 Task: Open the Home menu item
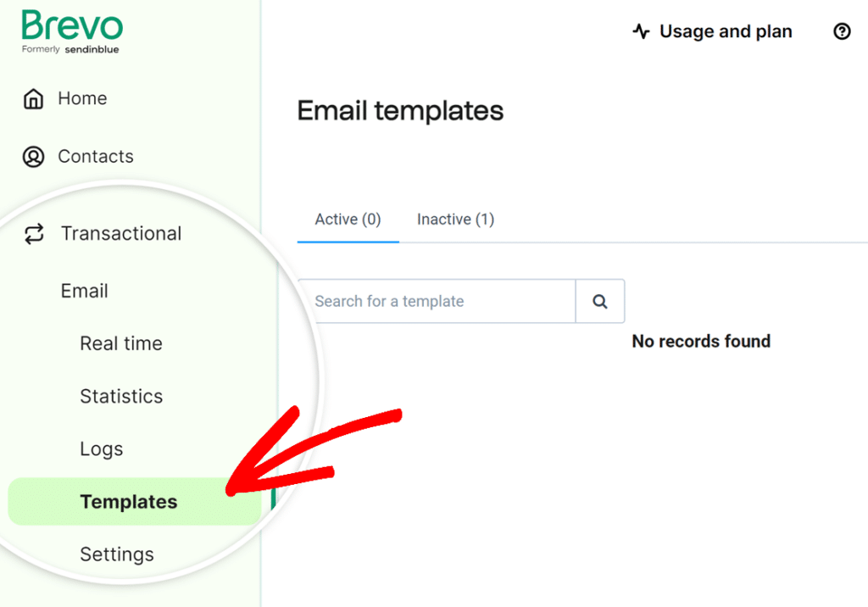(x=82, y=98)
